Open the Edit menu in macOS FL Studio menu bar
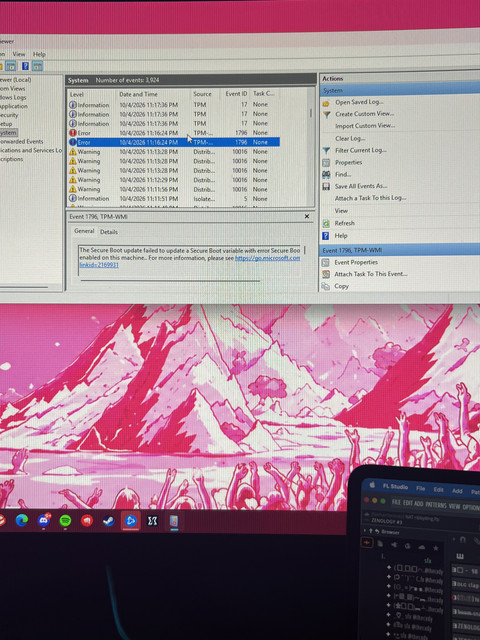480x640 pixels. [x=438, y=490]
